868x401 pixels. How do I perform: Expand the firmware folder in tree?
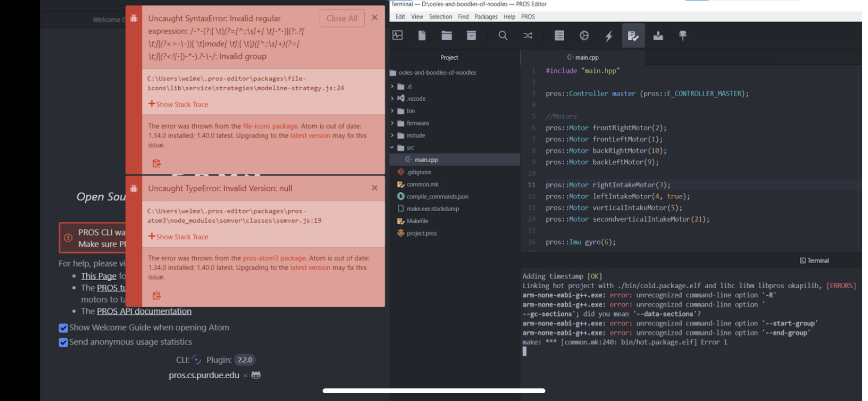392,123
